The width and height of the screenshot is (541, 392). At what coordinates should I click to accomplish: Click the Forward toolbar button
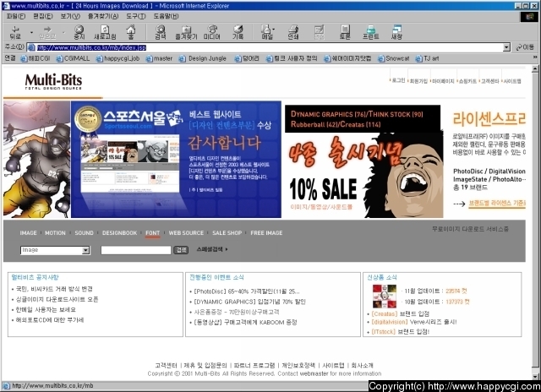pos(47,32)
